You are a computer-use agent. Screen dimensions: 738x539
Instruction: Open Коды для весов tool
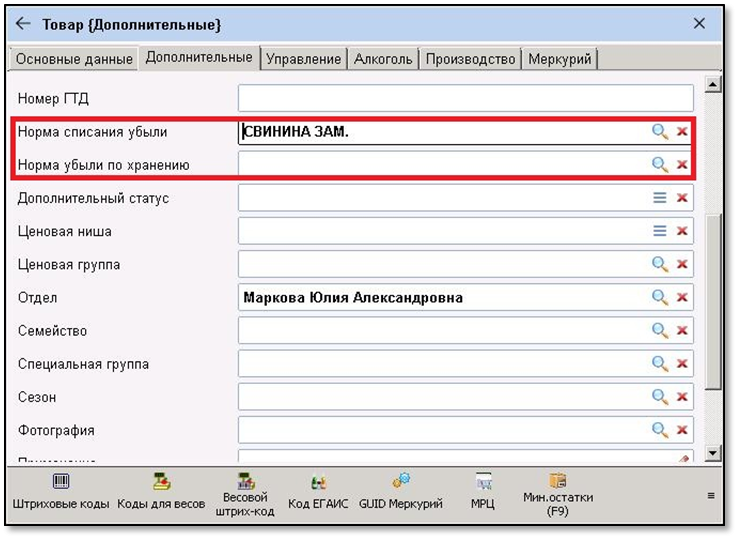(160, 492)
